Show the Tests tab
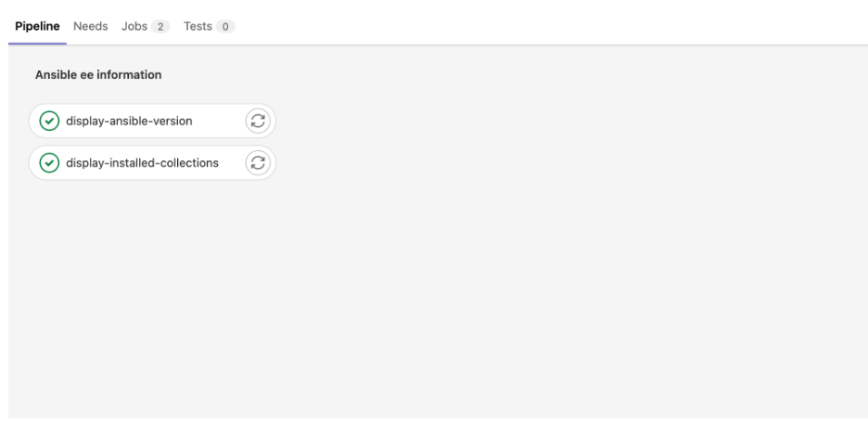The width and height of the screenshot is (868, 421). tap(208, 27)
